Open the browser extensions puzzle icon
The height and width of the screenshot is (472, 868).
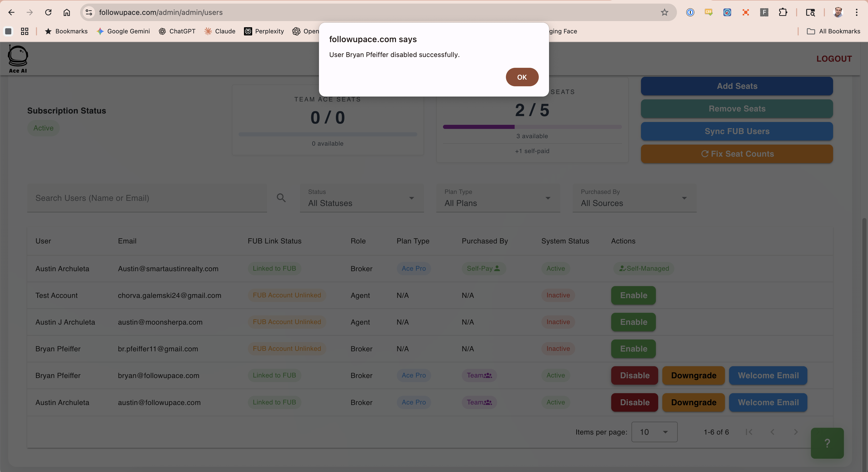coord(782,13)
